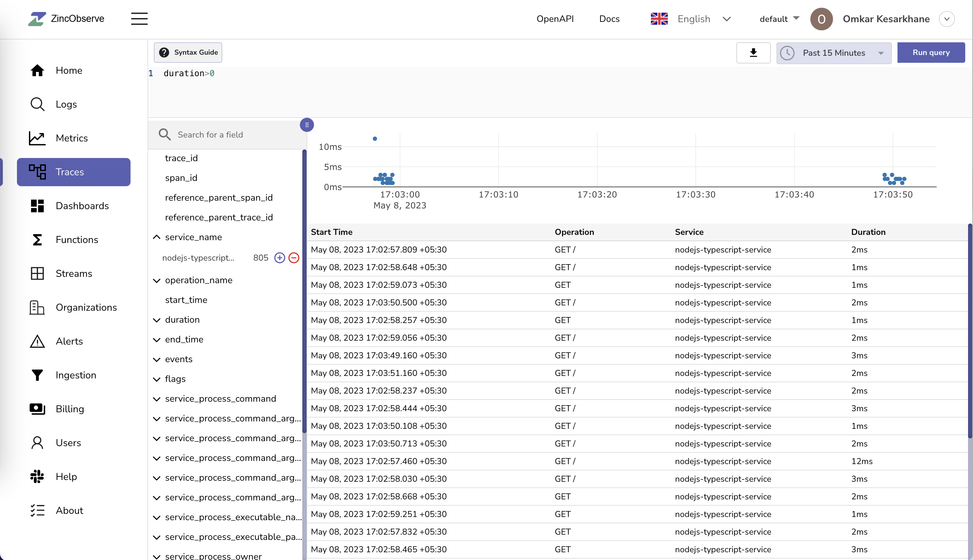Include nodejs-typescript value with plus icon
This screenshot has height=560, width=973.
[279, 258]
